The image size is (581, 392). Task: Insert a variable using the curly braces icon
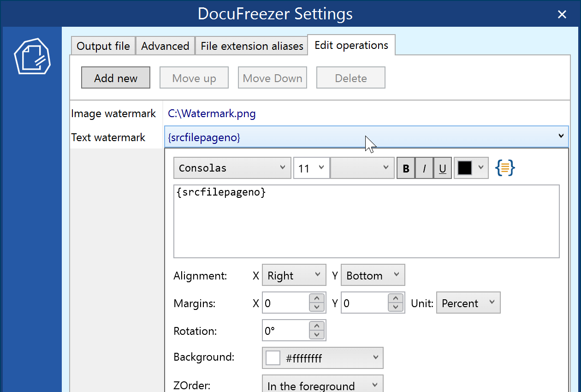(505, 168)
